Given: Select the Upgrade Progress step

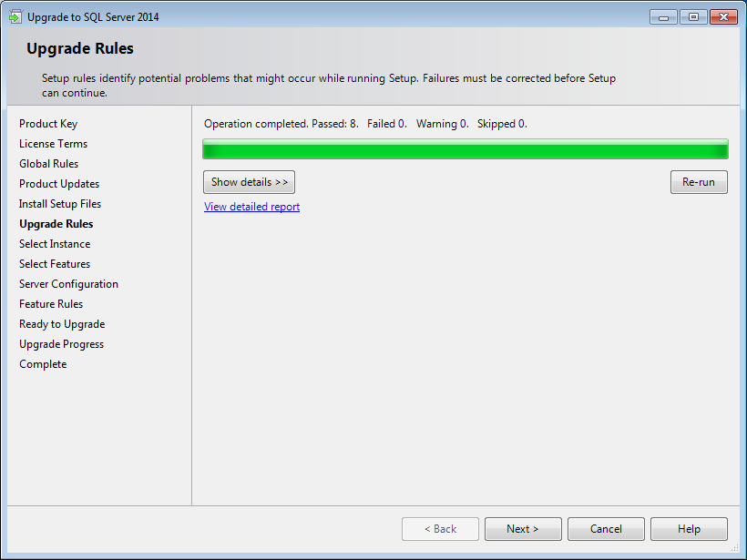Looking at the screenshot, I should pyautogui.click(x=61, y=344).
